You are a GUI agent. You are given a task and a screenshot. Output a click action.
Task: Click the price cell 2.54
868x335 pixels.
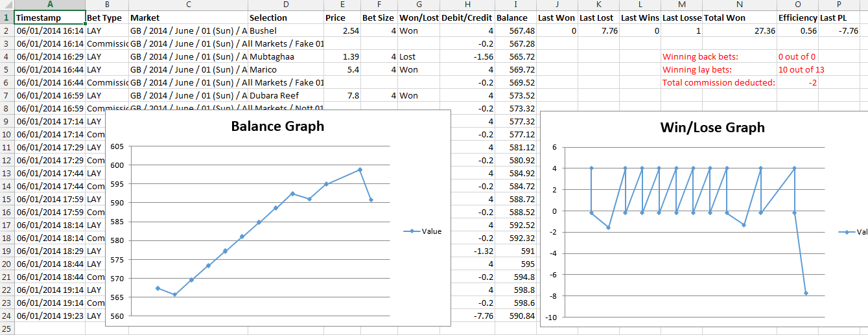[342, 30]
